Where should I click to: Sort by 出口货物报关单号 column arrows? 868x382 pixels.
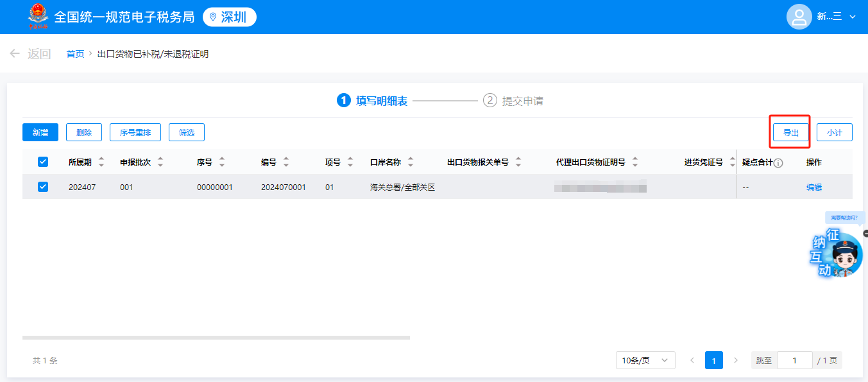518,162
